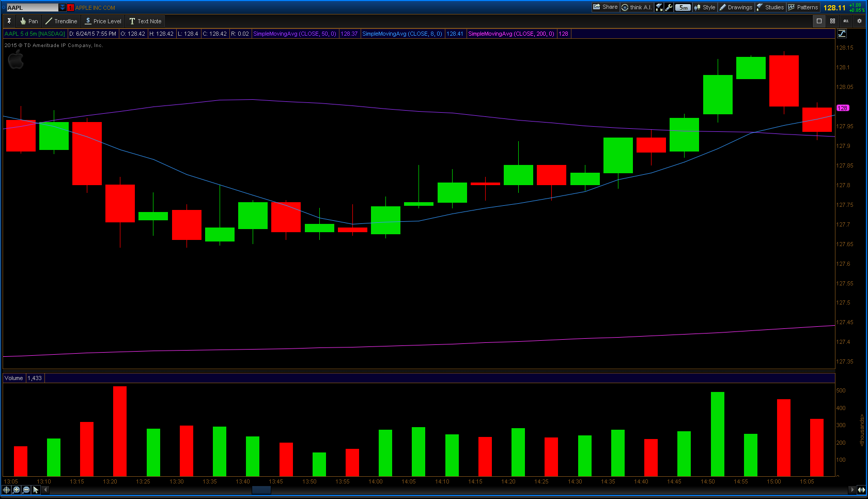Image resolution: width=868 pixels, height=499 pixels.
Task: Toggle the price axis scale icon
Action: point(842,34)
